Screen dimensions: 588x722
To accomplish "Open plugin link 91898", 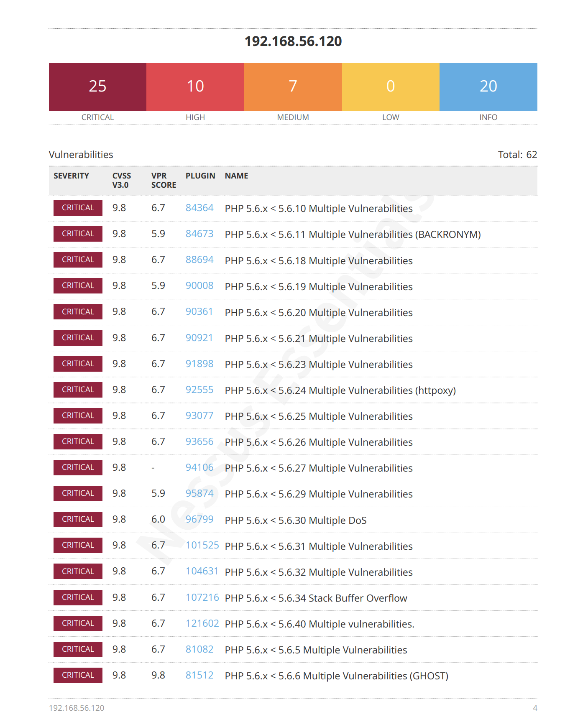I will click(x=199, y=364).
